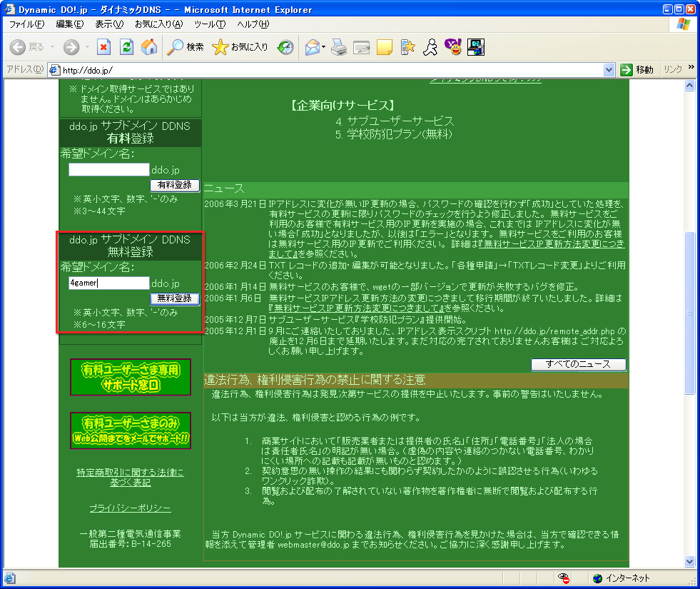Click the free domain field containing 4gamer
The image size is (700, 589).
pyautogui.click(x=109, y=283)
